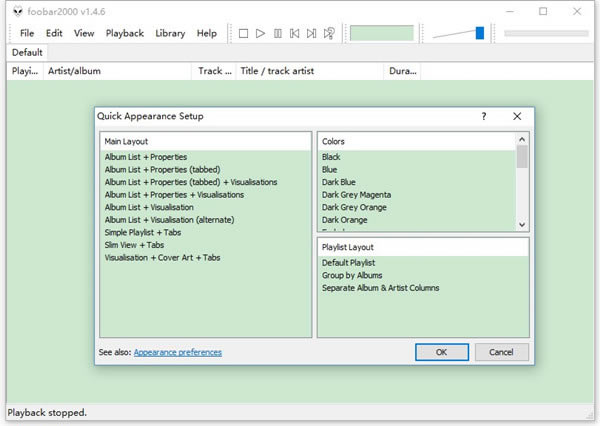Skip to the next track
Viewport: 600px width, 426px height.
click(x=311, y=33)
